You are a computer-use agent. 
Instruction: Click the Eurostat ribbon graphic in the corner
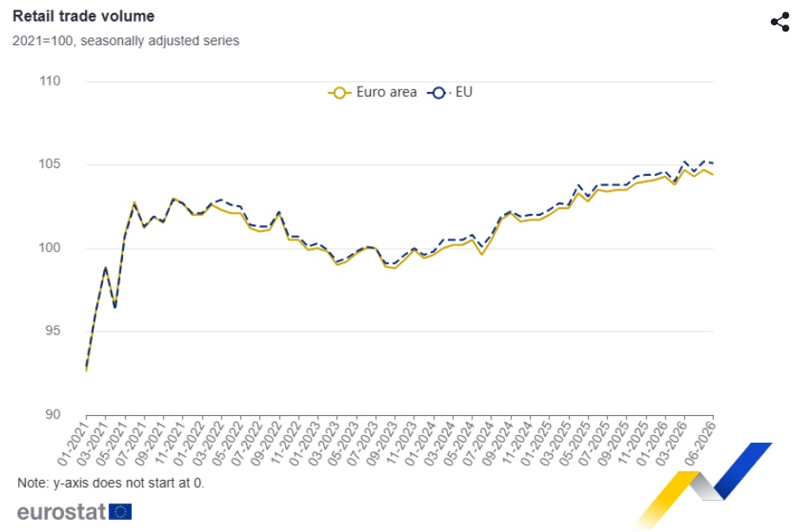click(704, 484)
